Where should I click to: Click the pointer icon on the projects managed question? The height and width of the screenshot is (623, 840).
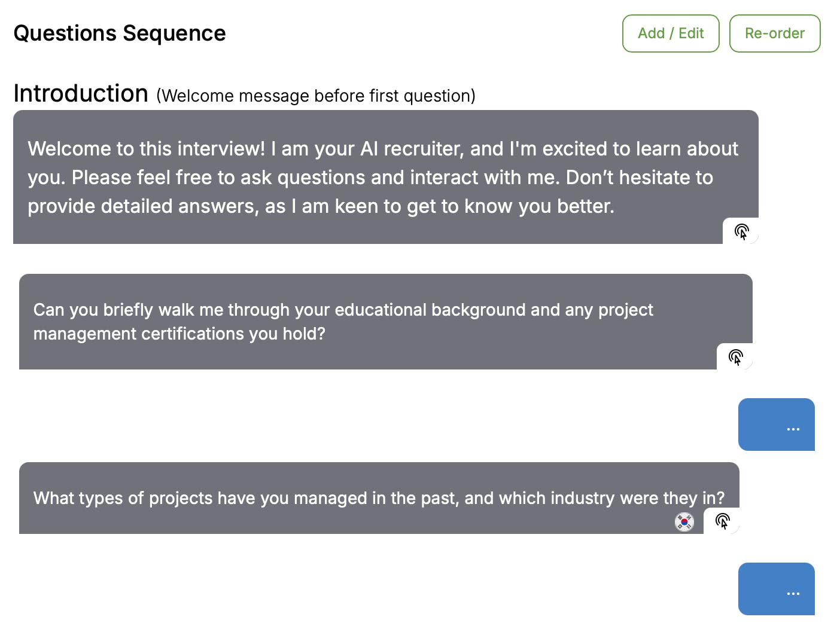(x=722, y=521)
